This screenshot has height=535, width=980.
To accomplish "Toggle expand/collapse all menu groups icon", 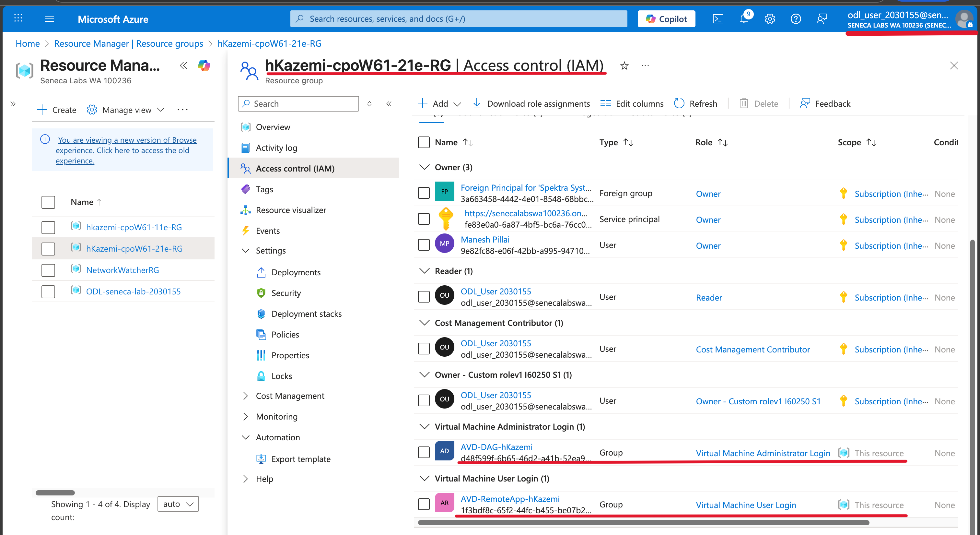I will (x=369, y=103).
